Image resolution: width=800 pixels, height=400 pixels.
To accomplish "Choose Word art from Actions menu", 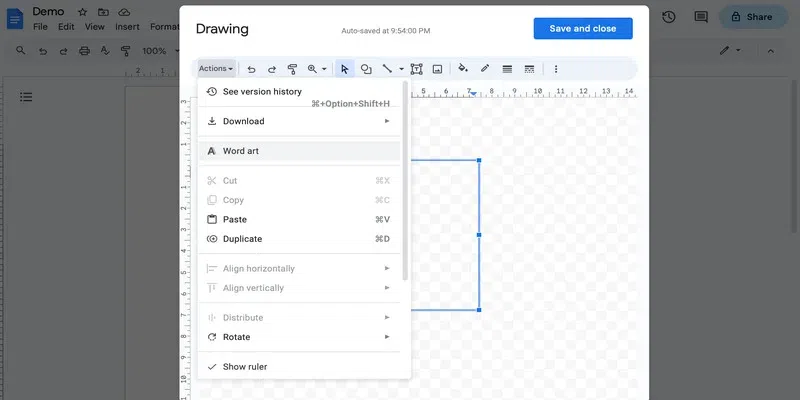I will (x=299, y=151).
